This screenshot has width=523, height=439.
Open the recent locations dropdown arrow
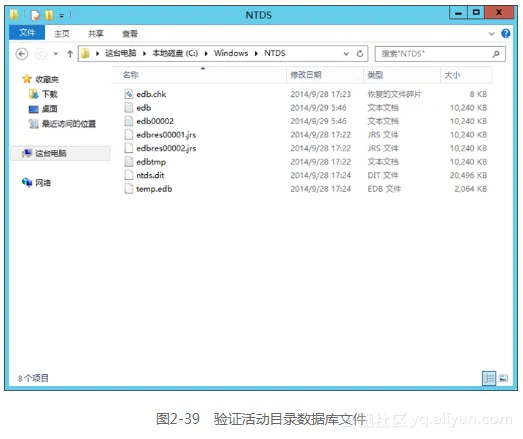coord(56,54)
